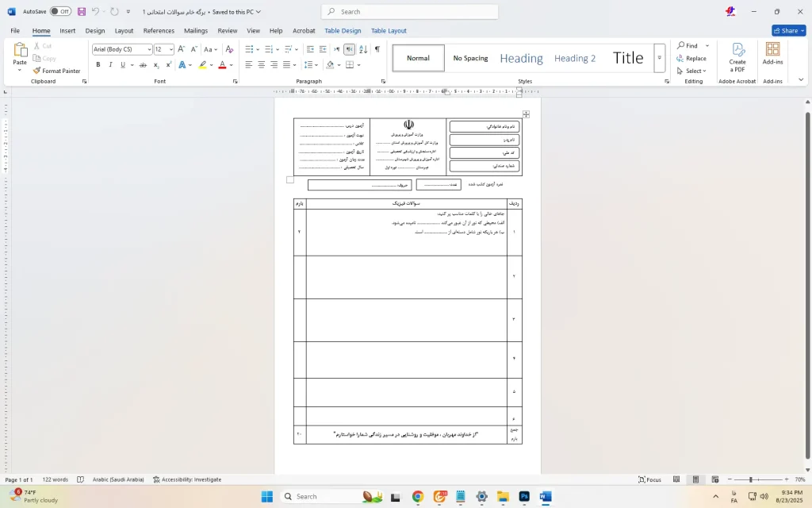Open the Font dialog launcher
Viewport: 812px width, 508px height.
235,82
